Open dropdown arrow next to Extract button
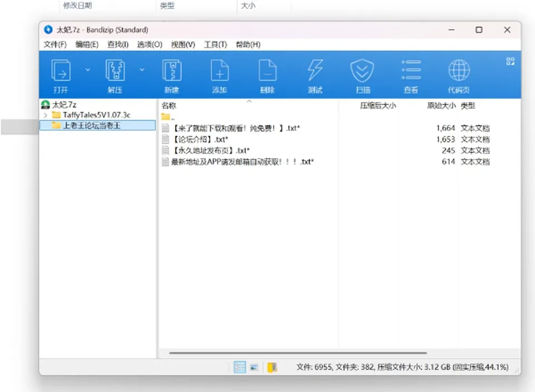 click(142, 70)
